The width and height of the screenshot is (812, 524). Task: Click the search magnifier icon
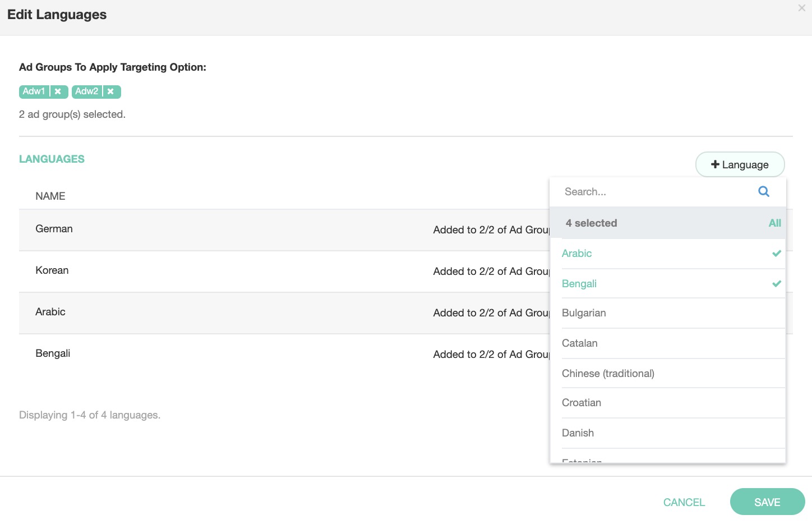coord(763,192)
